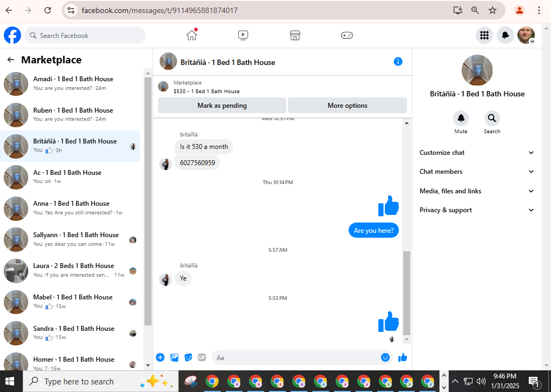Screen dimensions: 551x392
Task: Expand Chat members section
Action: 477,172
